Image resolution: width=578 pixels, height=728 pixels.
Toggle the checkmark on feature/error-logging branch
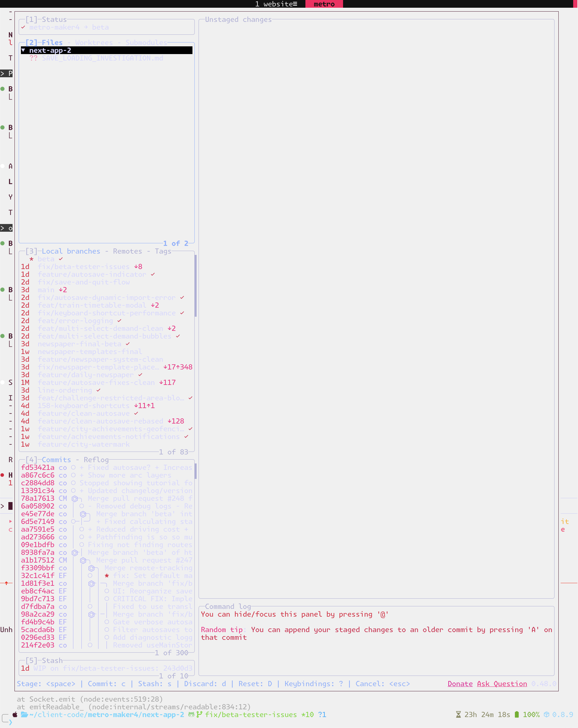119,321
